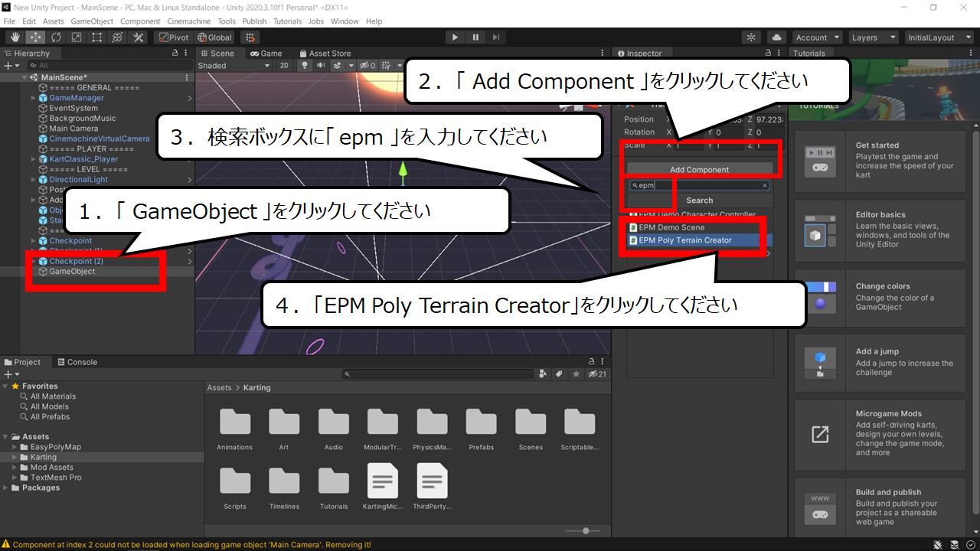Open Collab sun icon in toolbar
This screenshot has height=551, width=980.
point(752,37)
